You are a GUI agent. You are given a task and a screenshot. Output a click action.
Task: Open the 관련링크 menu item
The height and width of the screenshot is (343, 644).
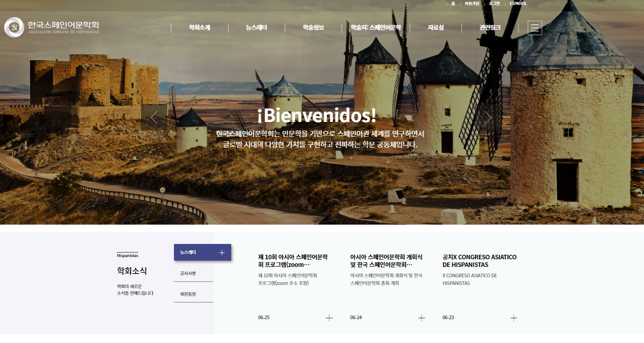[x=490, y=28]
